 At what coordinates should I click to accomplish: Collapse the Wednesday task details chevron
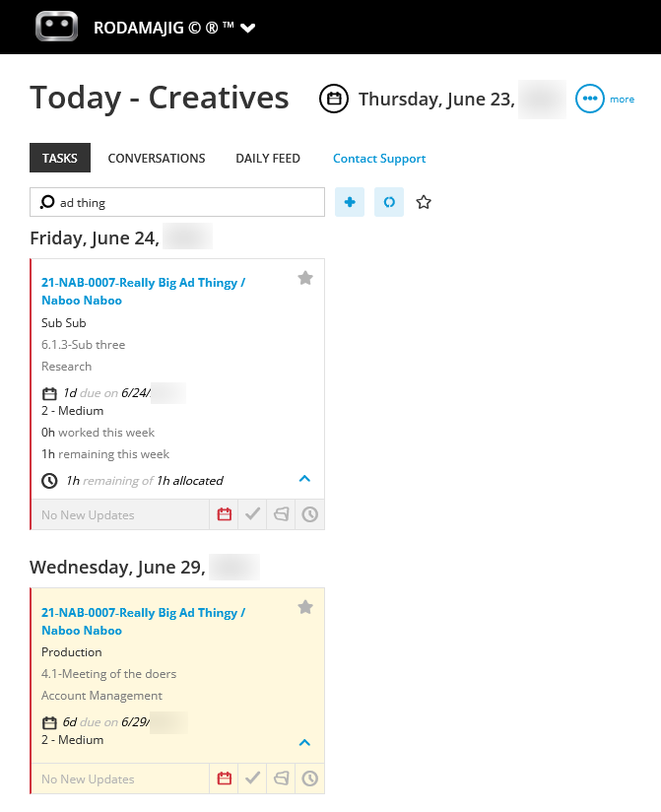click(x=304, y=743)
